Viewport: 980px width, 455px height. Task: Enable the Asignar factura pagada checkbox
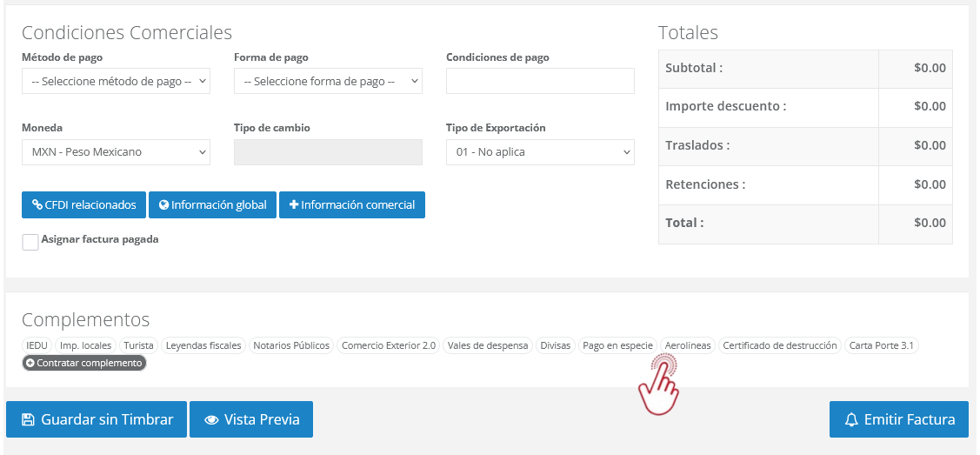click(30, 242)
